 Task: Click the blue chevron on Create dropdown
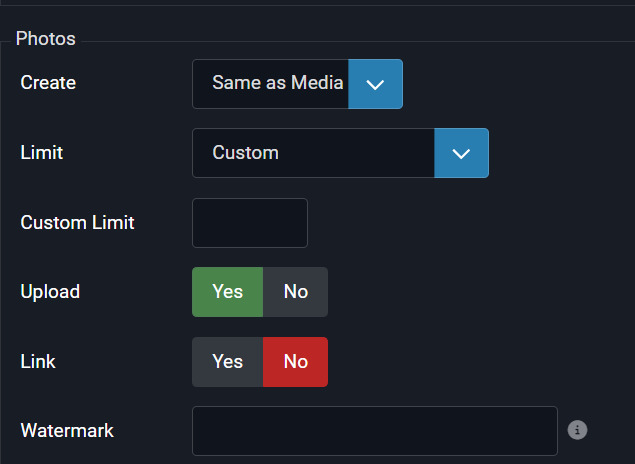(375, 84)
